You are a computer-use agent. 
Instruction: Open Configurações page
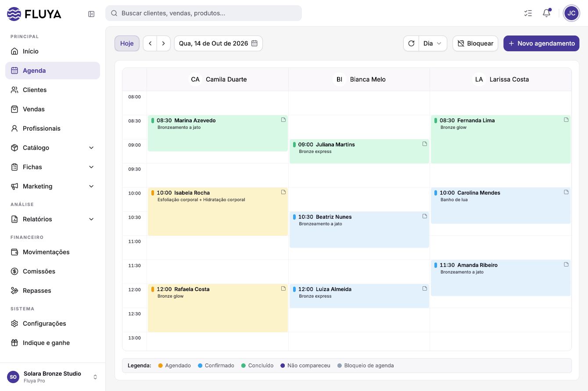[53, 323]
